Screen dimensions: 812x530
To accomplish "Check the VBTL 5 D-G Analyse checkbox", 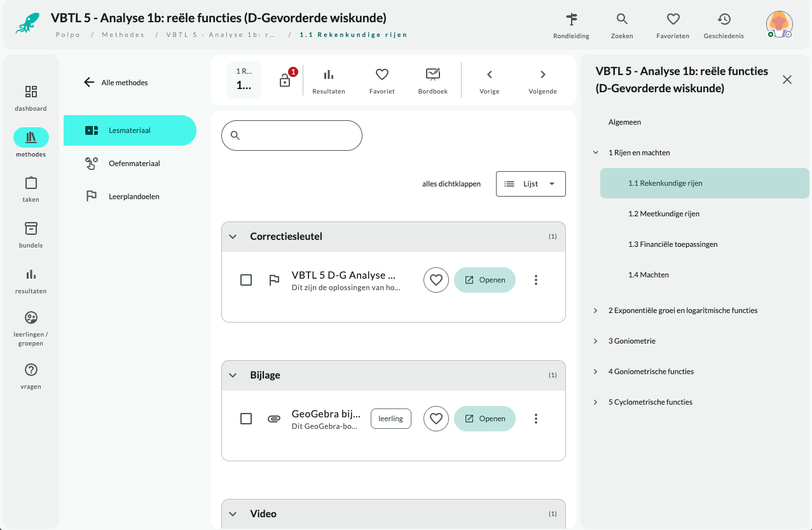I will click(x=246, y=280).
